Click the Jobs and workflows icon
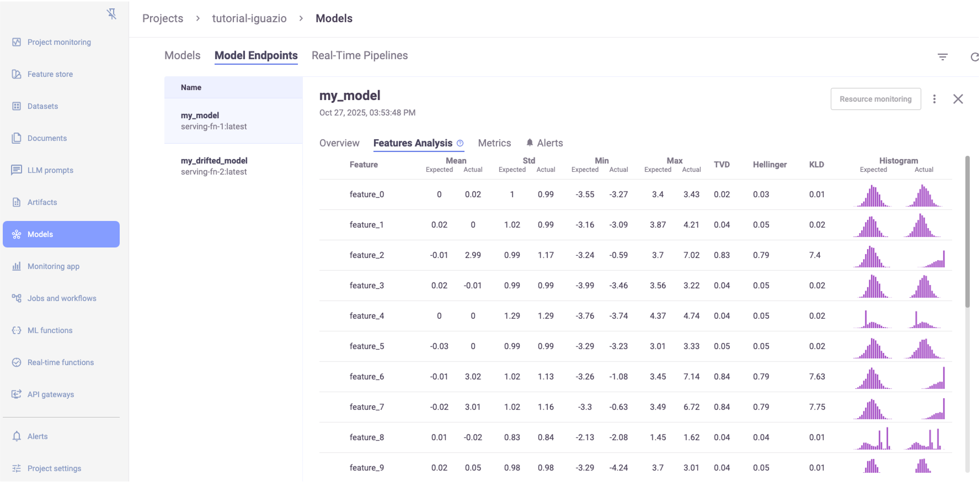 16,298
